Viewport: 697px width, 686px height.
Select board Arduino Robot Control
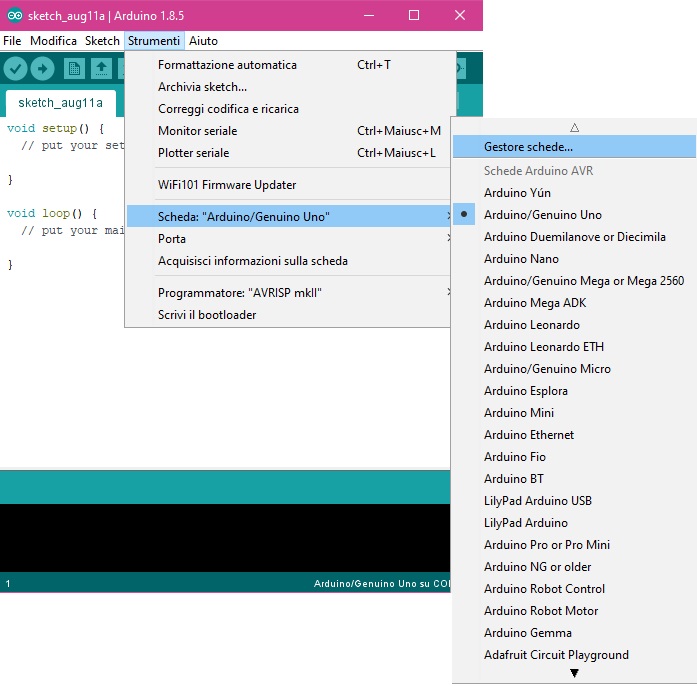574,589
